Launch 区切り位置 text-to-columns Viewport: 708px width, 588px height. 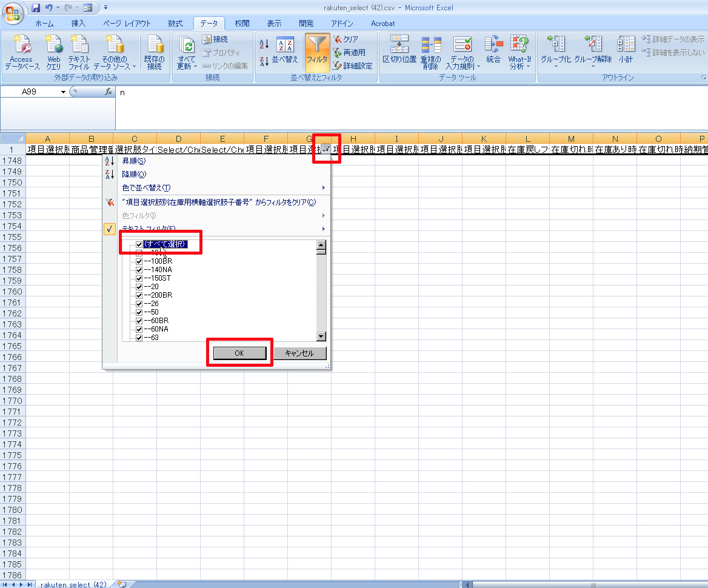click(399, 50)
